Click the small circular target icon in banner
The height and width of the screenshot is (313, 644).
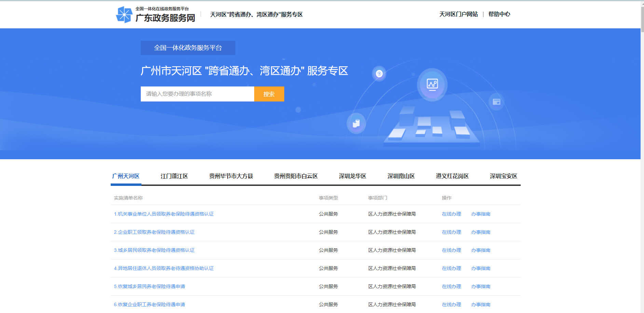tap(379, 73)
